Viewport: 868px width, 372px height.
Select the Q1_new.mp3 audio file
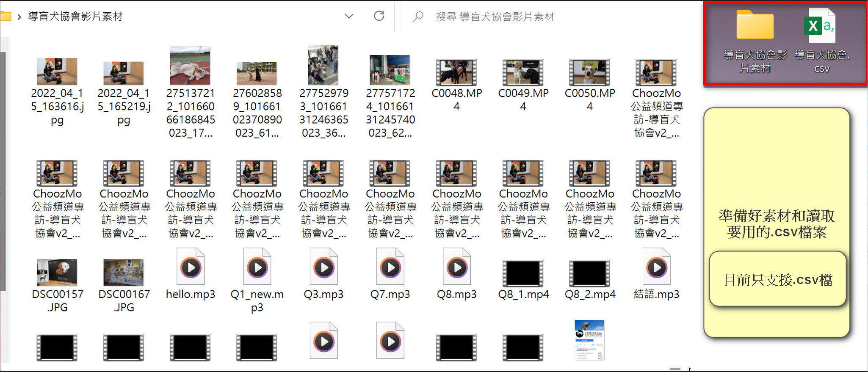click(257, 268)
